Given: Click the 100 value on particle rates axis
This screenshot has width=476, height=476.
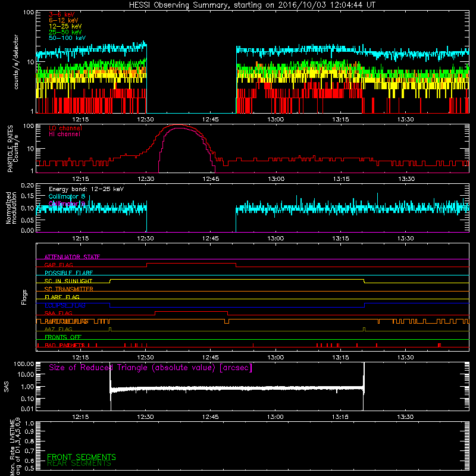Looking at the screenshot, I should [x=29, y=126].
